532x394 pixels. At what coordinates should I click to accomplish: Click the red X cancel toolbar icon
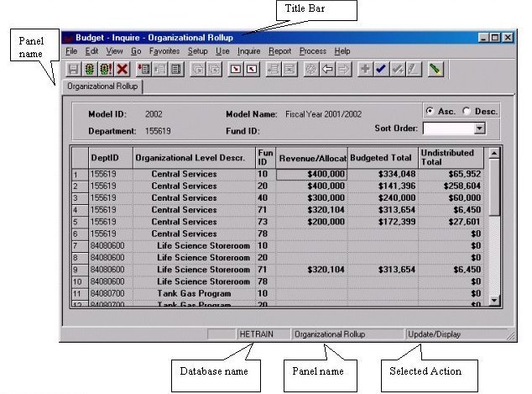click(122, 69)
